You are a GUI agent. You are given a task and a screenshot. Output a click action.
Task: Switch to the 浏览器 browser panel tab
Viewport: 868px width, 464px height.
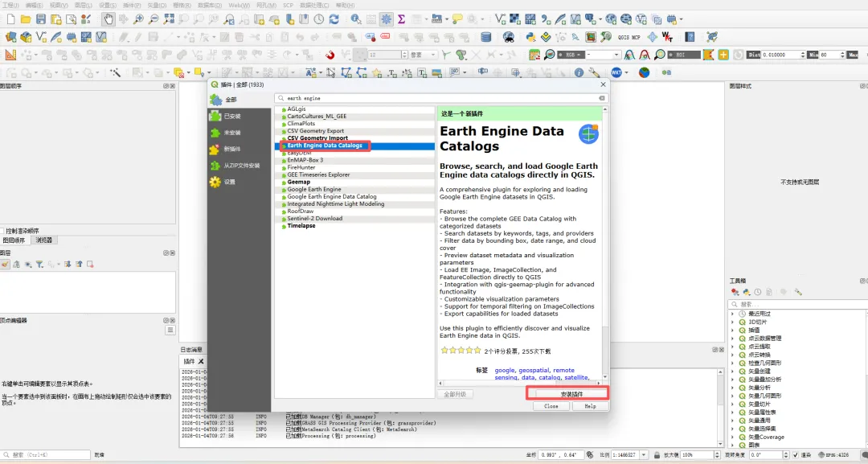43,240
